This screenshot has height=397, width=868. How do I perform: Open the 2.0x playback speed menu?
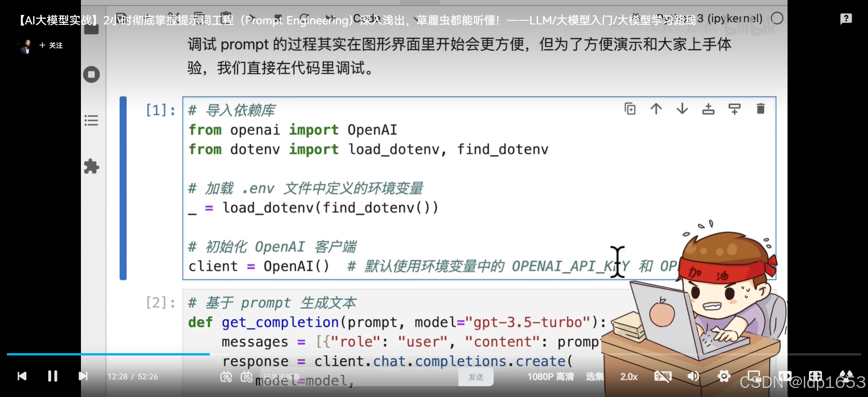point(628,377)
